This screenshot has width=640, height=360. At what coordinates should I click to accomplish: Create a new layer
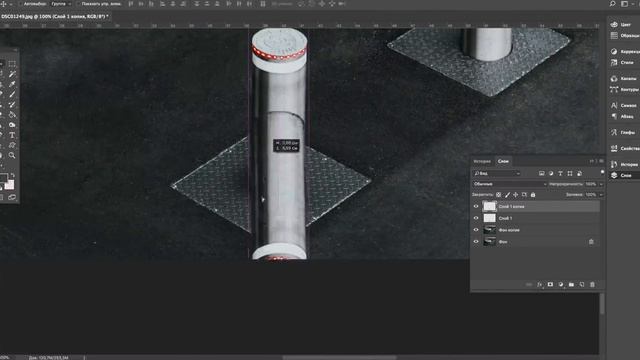coord(582,284)
